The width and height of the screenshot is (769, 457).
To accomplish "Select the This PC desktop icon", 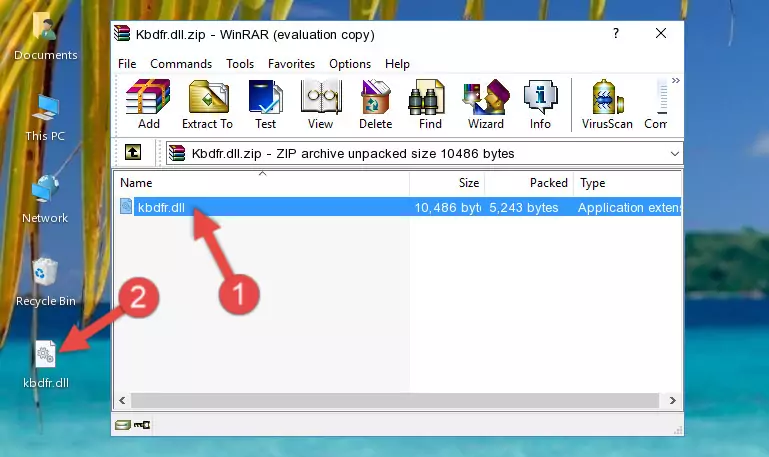I will [x=45, y=119].
